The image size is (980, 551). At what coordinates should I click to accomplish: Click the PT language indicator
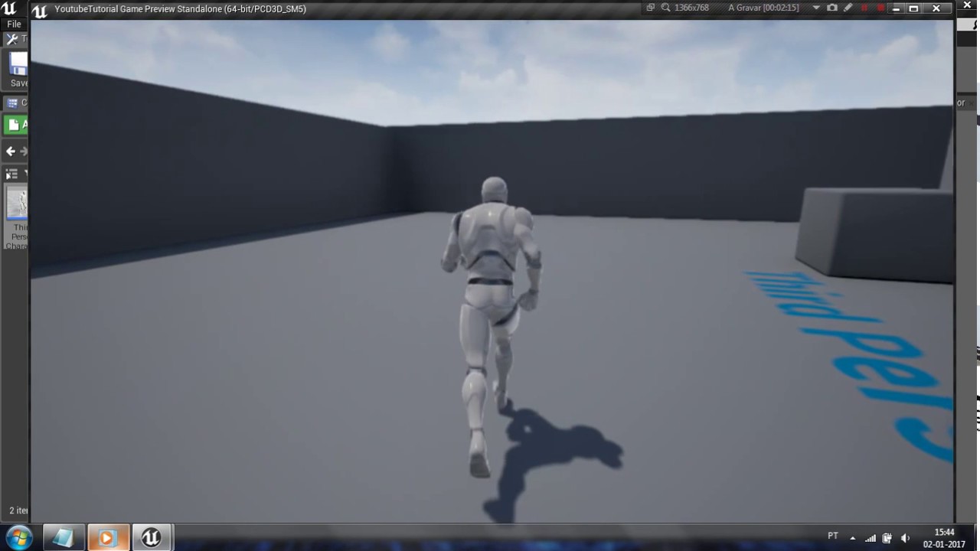point(833,536)
